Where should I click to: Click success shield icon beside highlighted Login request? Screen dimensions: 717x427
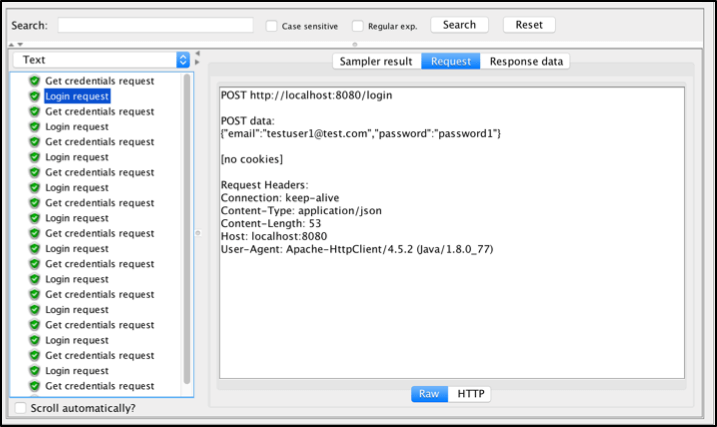click(34, 96)
